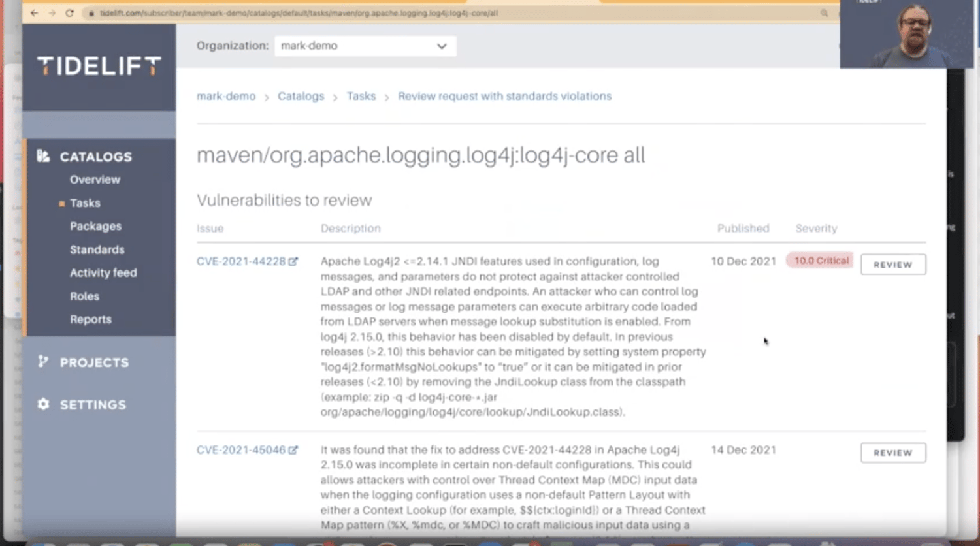Click the browser back arrow
This screenshot has width=980, height=546.
point(34,13)
